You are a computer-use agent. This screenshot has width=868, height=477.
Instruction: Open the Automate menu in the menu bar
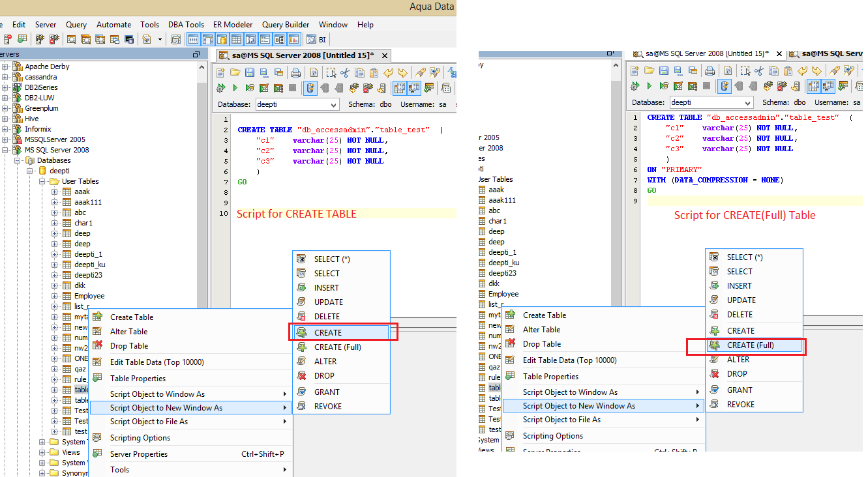pos(114,25)
